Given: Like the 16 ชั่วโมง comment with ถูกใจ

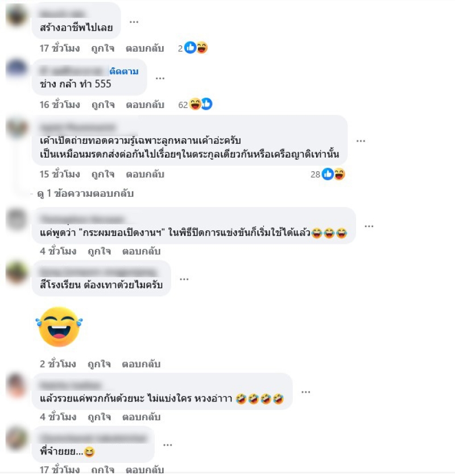Looking at the screenshot, I should 103,105.
